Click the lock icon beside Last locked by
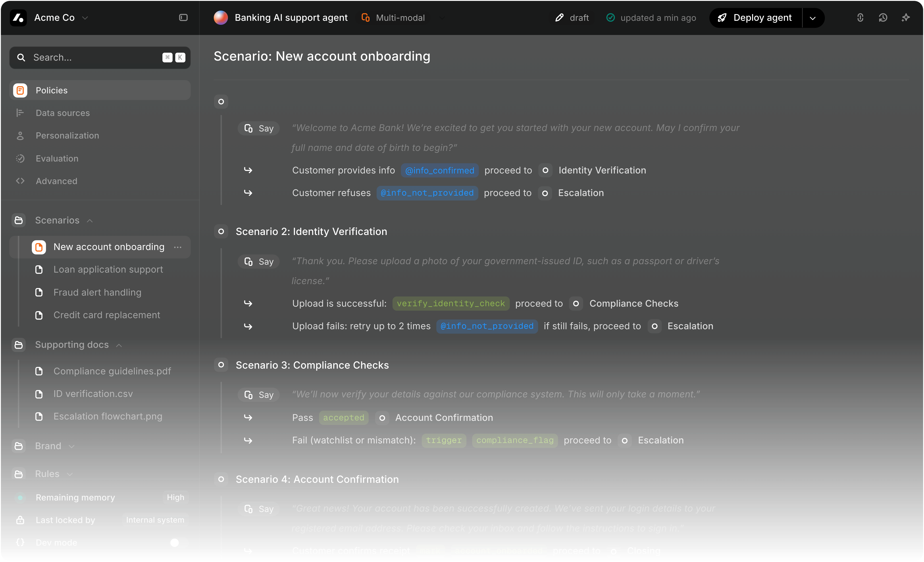The height and width of the screenshot is (562, 924). point(20,520)
